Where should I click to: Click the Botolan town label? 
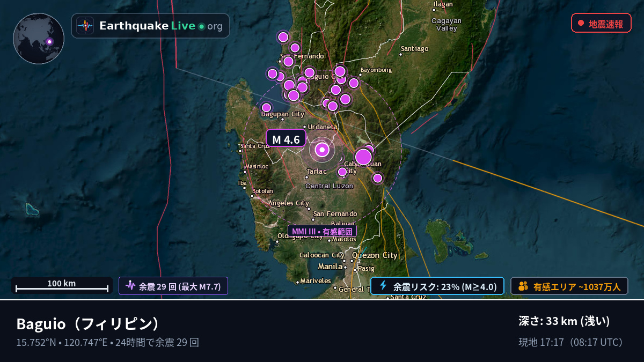pos(262,191)
